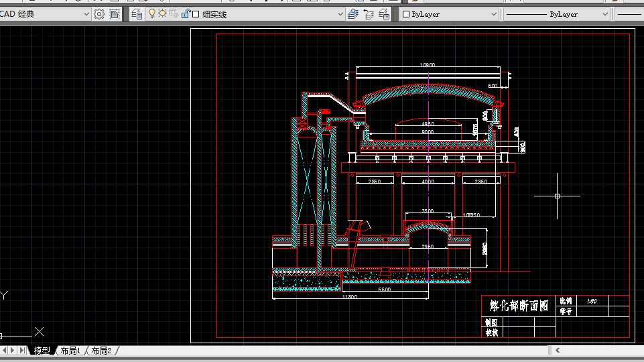Expand the AutoCAD 经典 workspace dropdown

(86, 14)
